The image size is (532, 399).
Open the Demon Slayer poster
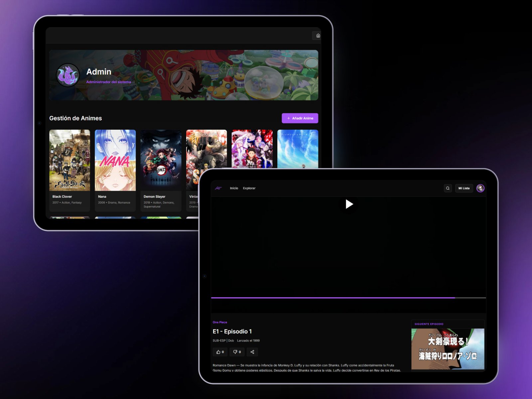pyautogui.click(x=161, y=160)
